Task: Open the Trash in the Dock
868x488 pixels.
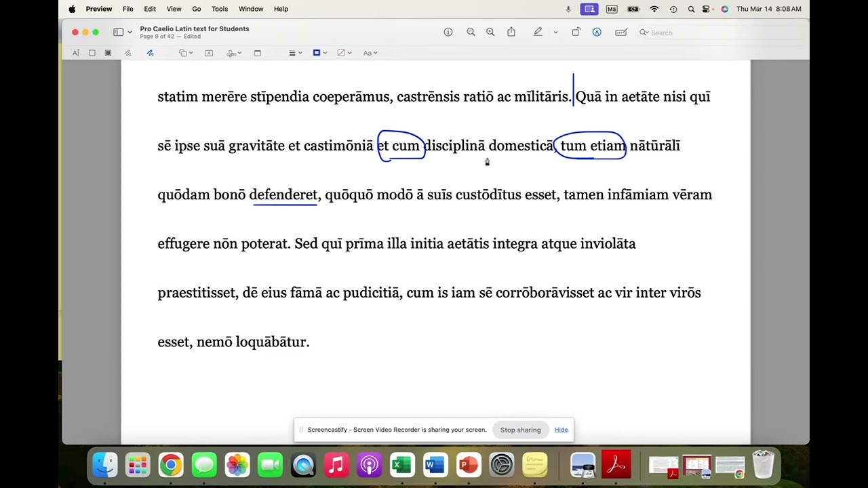Action: tap(764, 465)
